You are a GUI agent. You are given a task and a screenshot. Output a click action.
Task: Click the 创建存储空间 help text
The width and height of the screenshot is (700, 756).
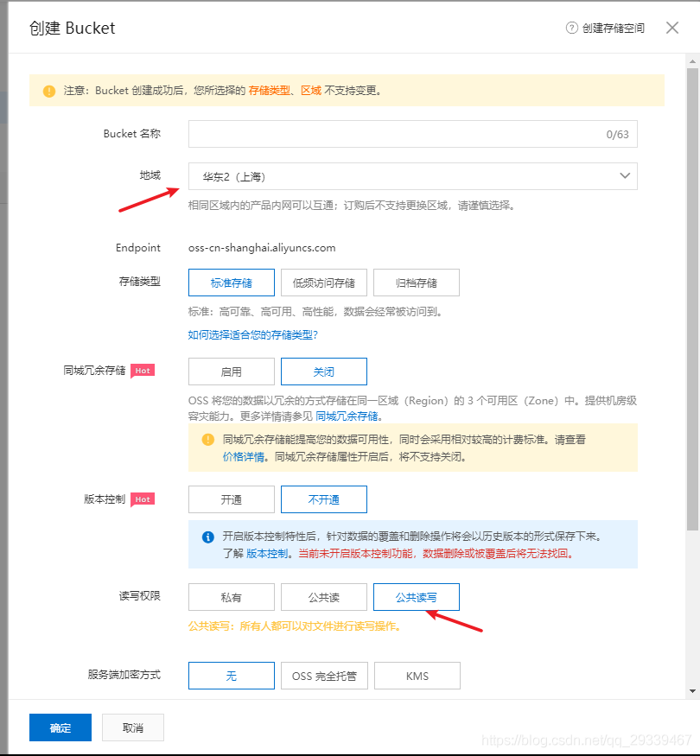(x=614, y=28)
